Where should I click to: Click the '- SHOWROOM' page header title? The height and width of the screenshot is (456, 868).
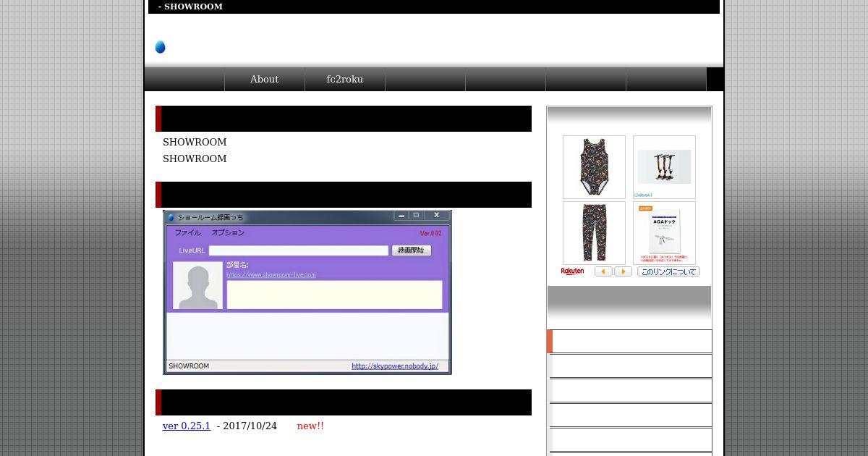click(x=190, y=7)
